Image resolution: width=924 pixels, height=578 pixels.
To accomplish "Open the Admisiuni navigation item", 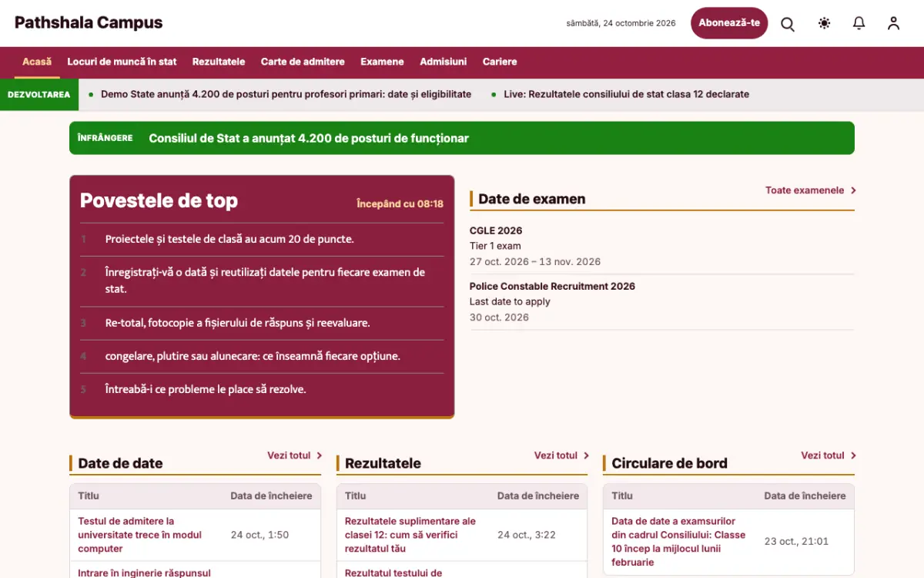I will 444,62.
